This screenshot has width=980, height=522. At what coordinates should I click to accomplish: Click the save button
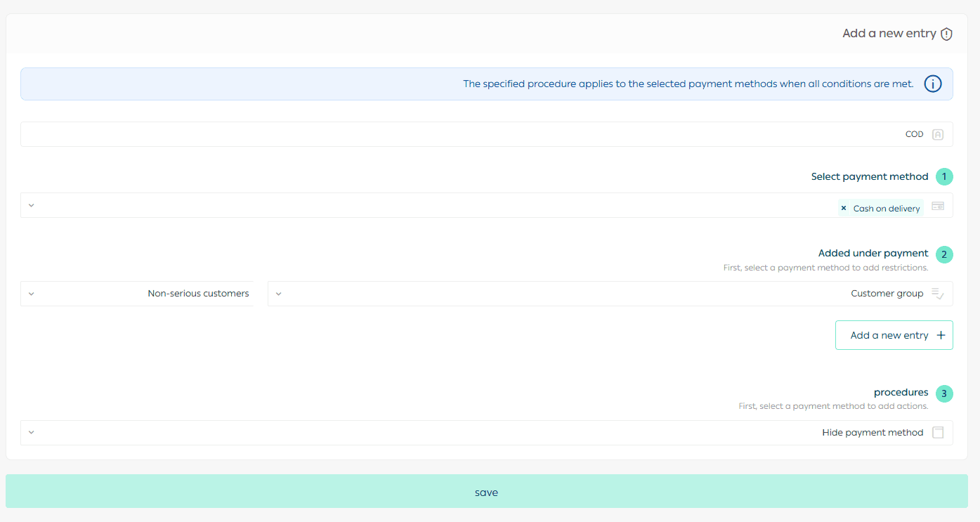(x=486, y=492)
